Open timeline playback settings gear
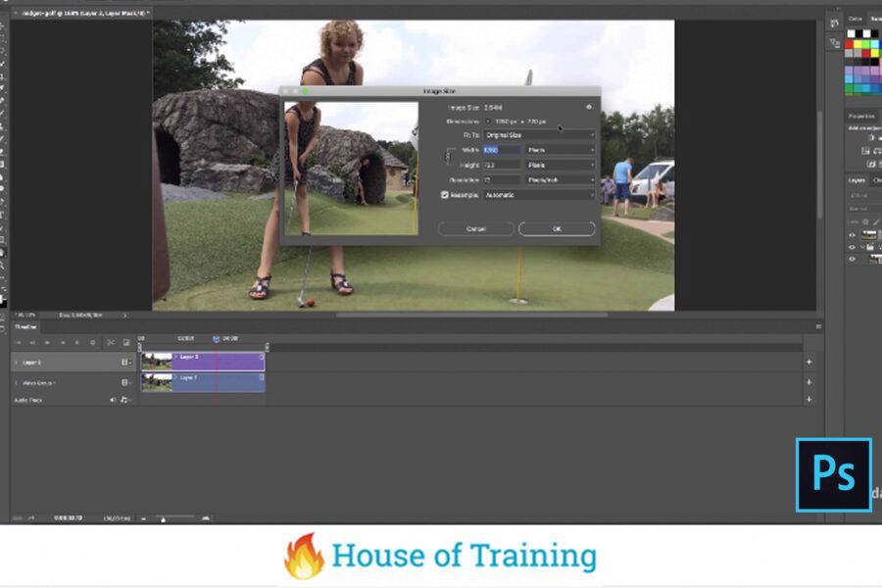Screen dimensions: 882x588 point(93,342)
